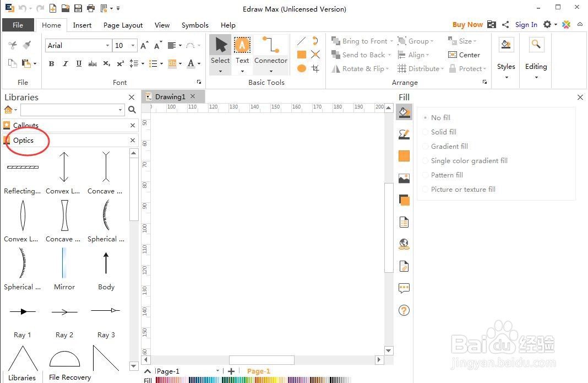
Task: Click the Center button
Action: tap(464, 55)
